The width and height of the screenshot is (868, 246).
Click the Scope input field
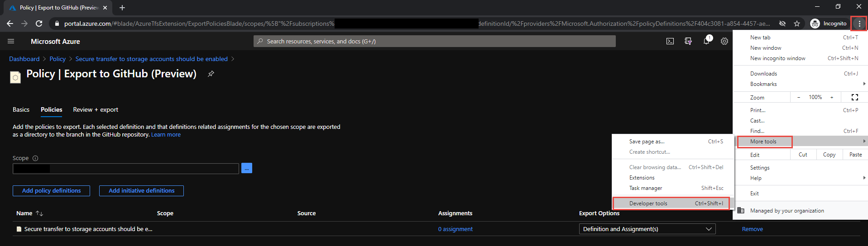click(125, 169)
